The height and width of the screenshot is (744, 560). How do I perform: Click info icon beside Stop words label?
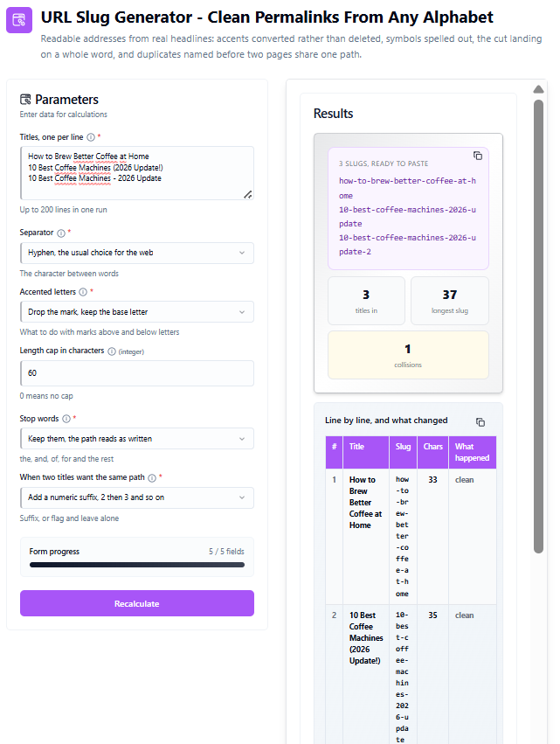66,419
